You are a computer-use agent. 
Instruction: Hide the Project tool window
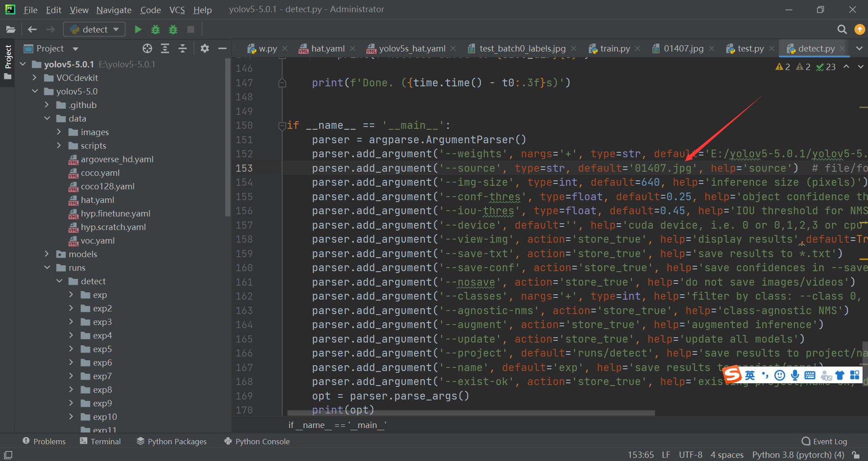click(x=222, y=48)
